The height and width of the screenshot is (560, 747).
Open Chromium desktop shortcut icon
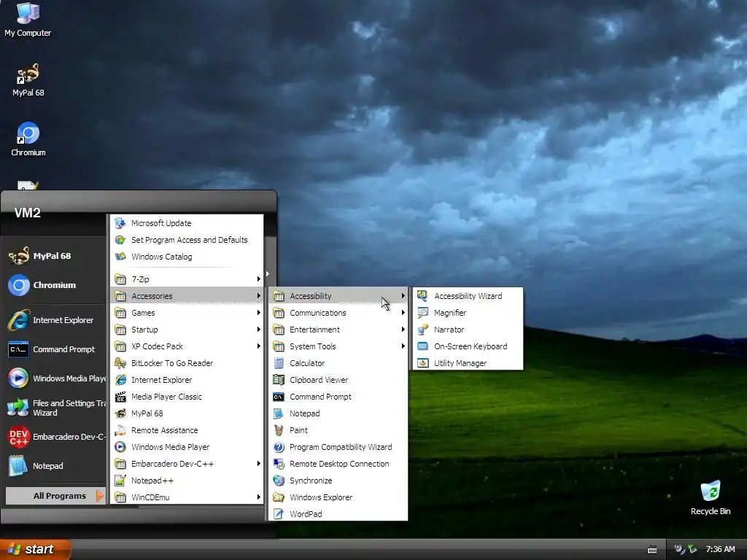[x=28, y=139]
